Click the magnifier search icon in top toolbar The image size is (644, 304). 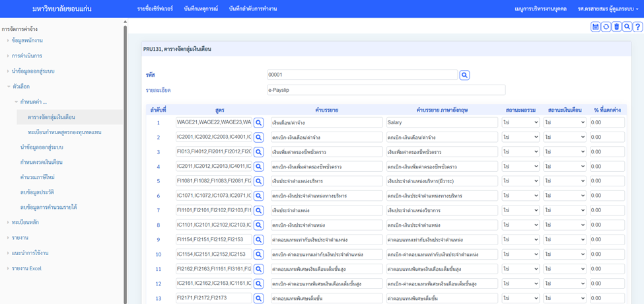tap(627, 27)
